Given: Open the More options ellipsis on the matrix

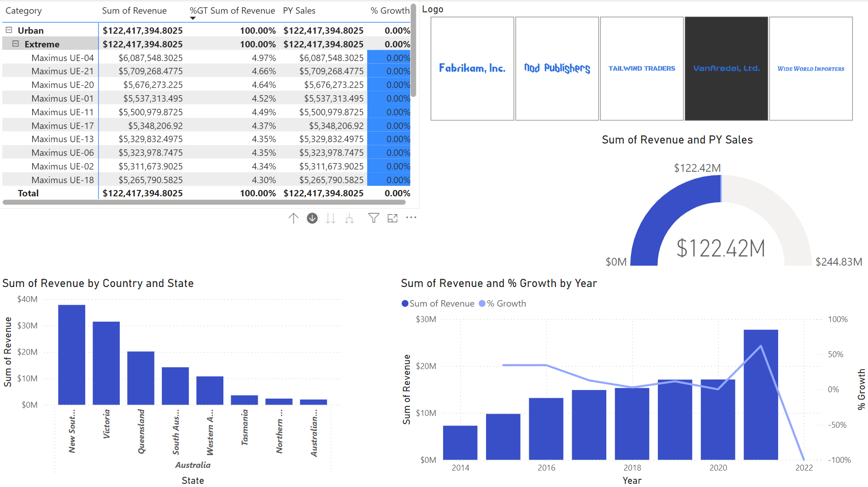Looking at the screenshot, I should [x=411, y=218].
